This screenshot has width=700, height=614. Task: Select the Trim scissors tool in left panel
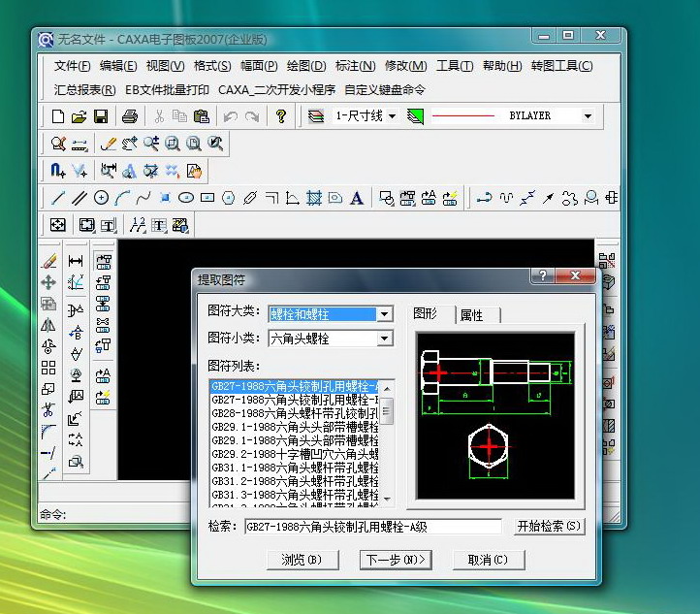click(x=48, y=409)
